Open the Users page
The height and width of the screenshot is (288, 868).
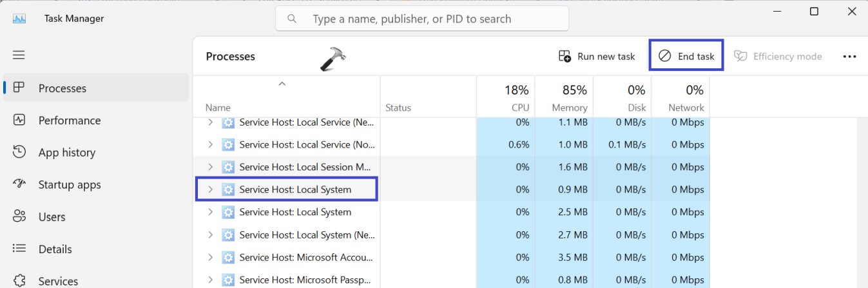[53, 217]
